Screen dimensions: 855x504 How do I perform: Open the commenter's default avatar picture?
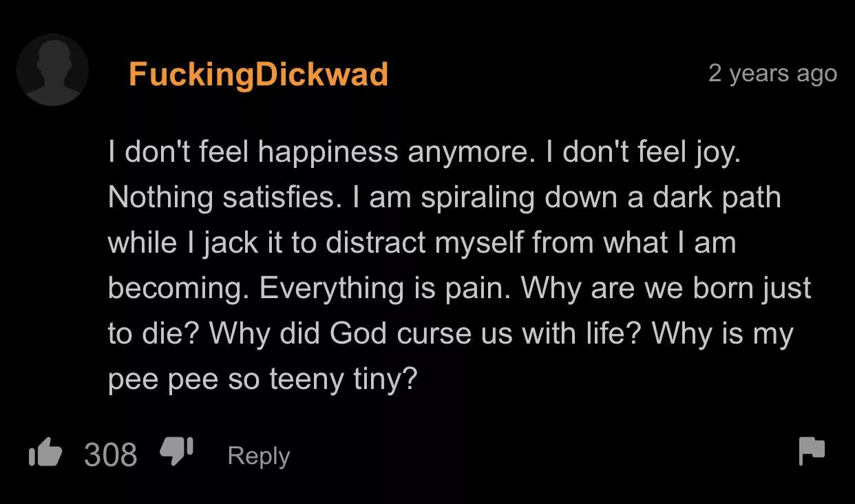[53, 70]
